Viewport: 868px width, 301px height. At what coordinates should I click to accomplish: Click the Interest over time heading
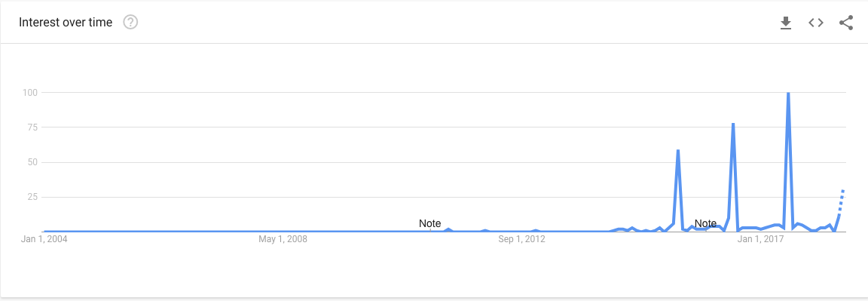[66, 22]
